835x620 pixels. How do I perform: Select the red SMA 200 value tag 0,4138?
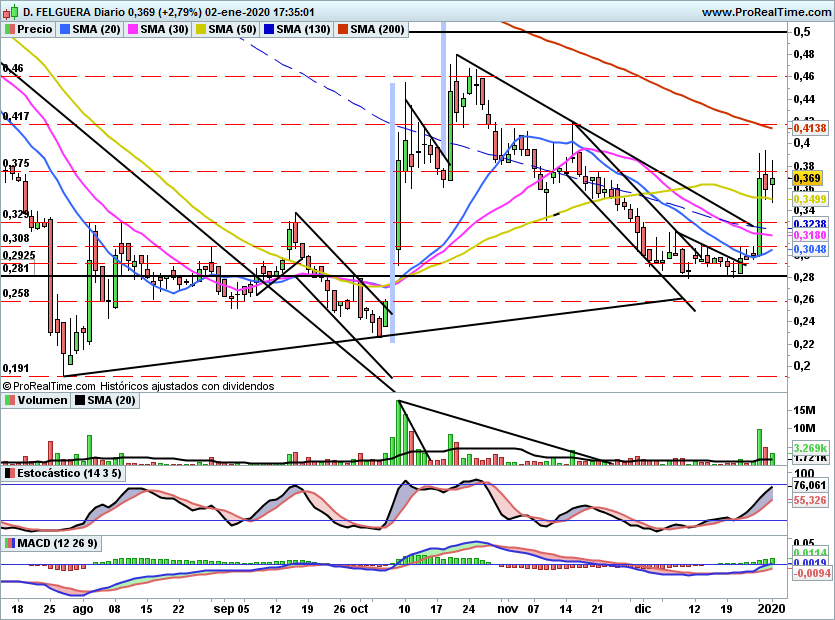click(809, 128)
